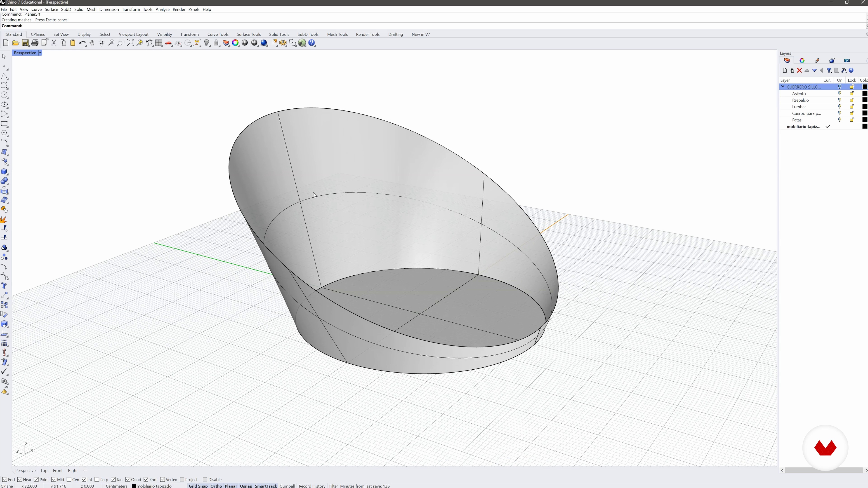Click the Cut scissors icon
Image resolution: width=868 pixels, height=488 pixels.
point(54,43)
